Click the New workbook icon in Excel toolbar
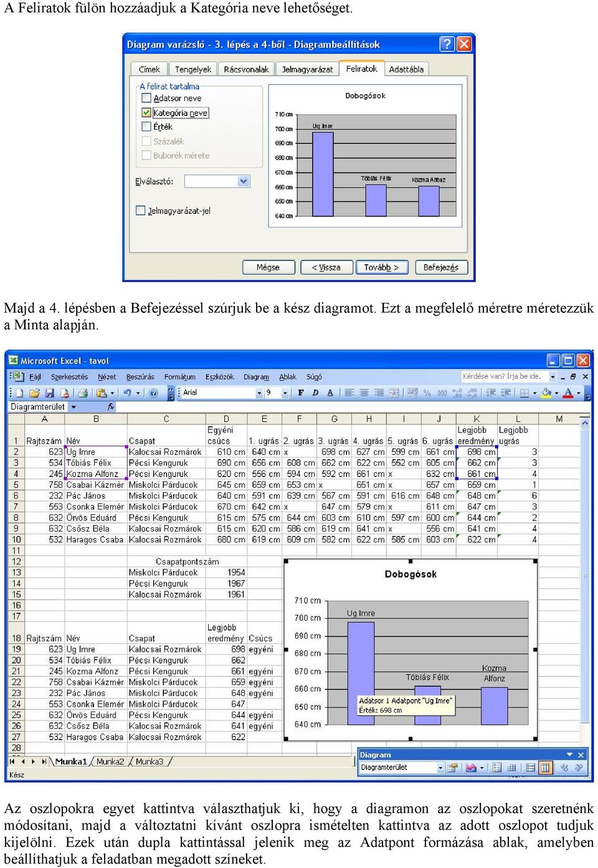The image size is (598, 868). click(x=19, y=393)
